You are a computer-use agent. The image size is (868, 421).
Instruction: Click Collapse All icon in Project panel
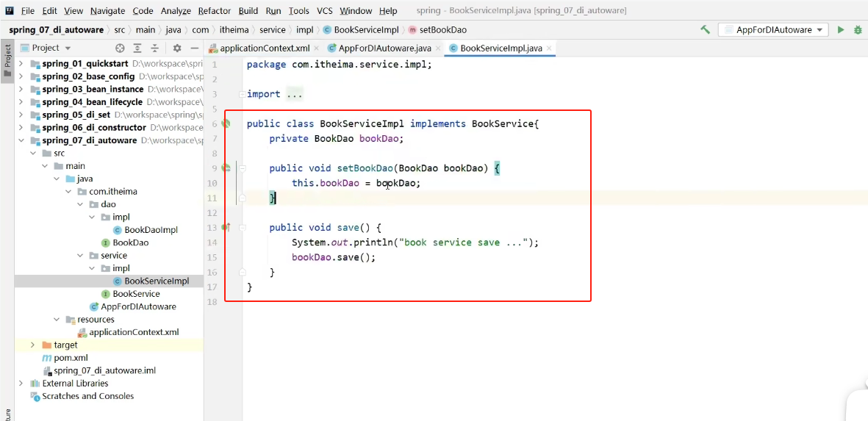point(155,48)
